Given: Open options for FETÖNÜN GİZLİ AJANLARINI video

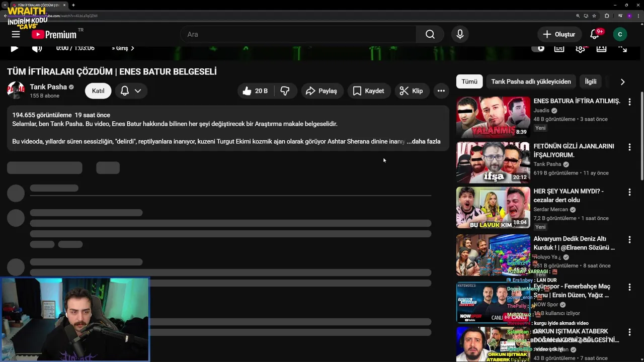Looking at the screenshot, I should click(x=629, y=147).
